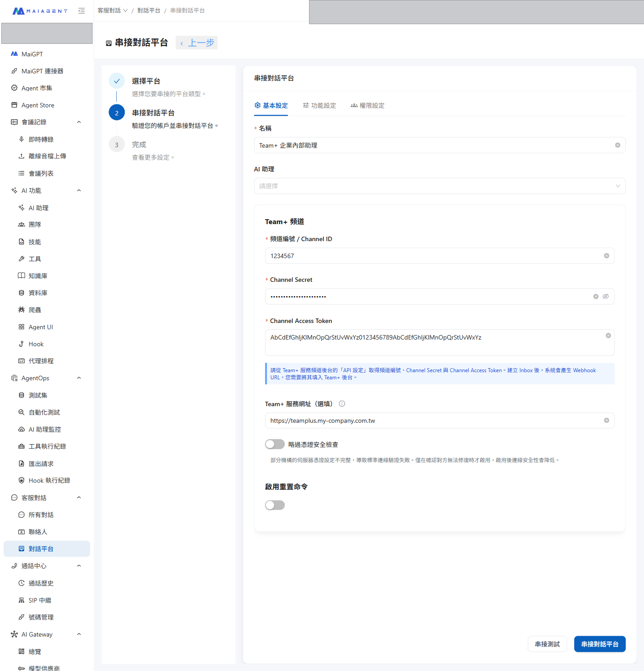The height and width of the screenshot is (671, 644).
Task: Collapse the sidebar menu icon
Action: pos(81,11)
